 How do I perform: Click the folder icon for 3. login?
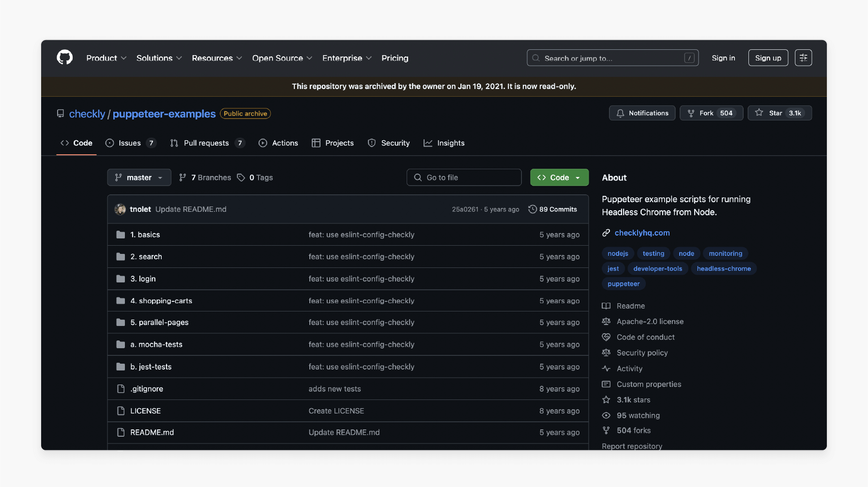click(x=121, y=279)
